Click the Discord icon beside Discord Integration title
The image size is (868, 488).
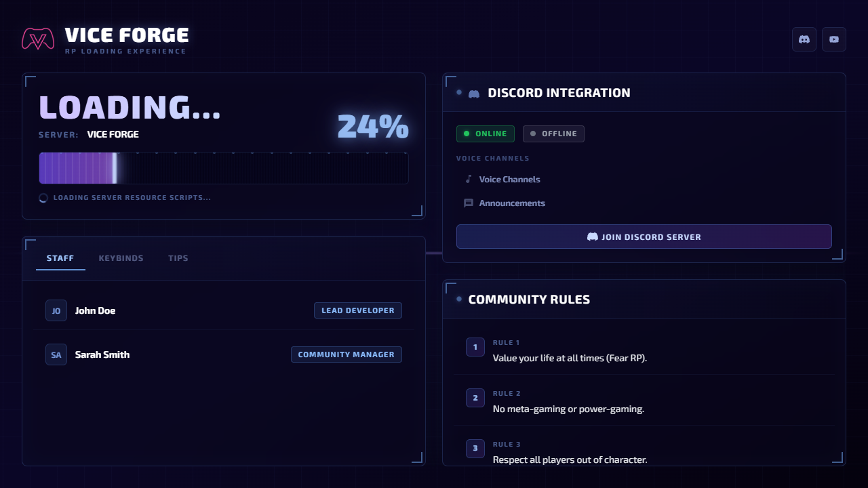(x=474, y=94)
